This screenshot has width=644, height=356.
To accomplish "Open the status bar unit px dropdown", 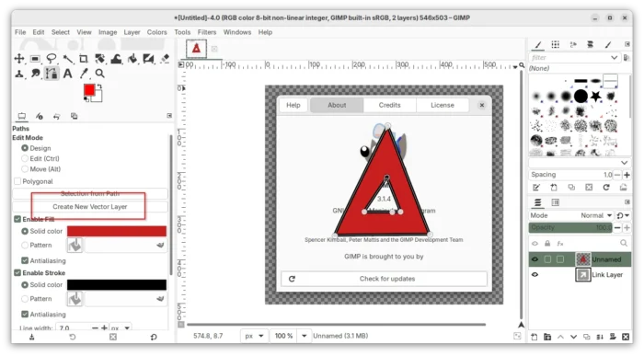I will tap(254, 336).
